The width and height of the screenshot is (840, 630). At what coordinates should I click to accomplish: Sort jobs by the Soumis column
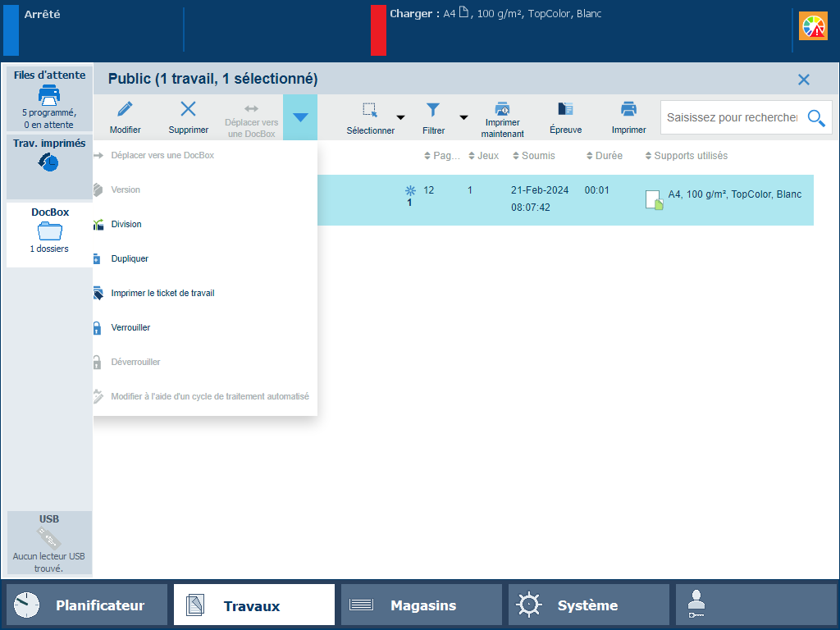[x=537, y=156]
